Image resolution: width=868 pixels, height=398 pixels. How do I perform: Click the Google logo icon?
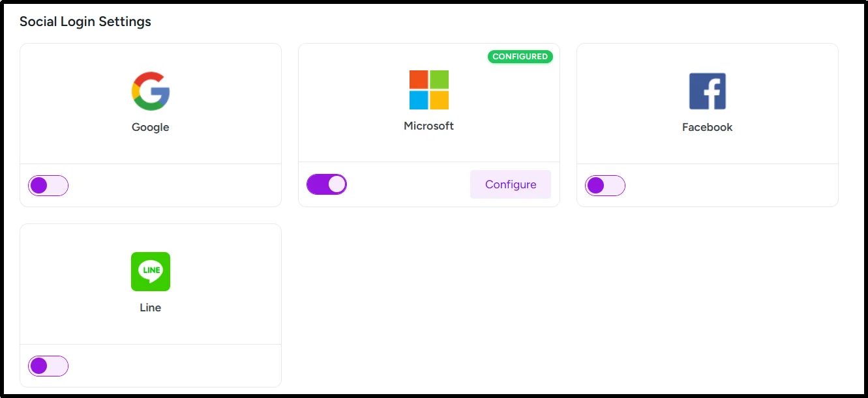(x=151, y=89)
